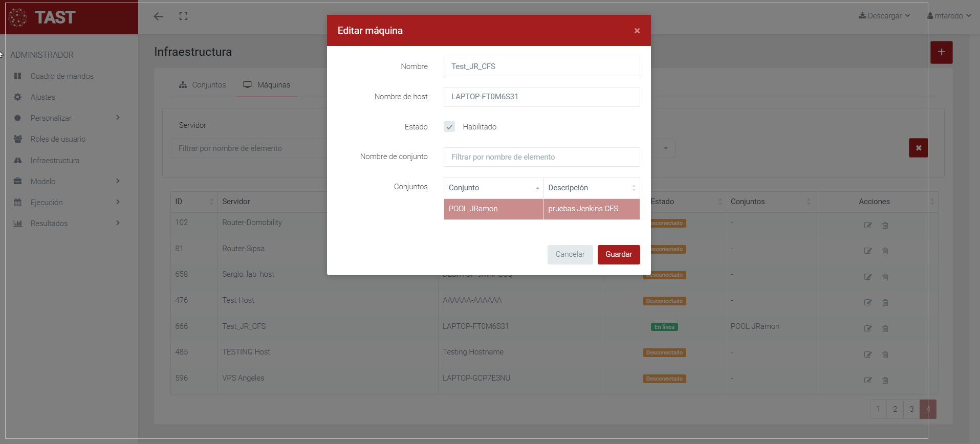Viewport: 980px width, 444px height.
Task: Click the back arrow icon in header
Action: click(159, 16)
